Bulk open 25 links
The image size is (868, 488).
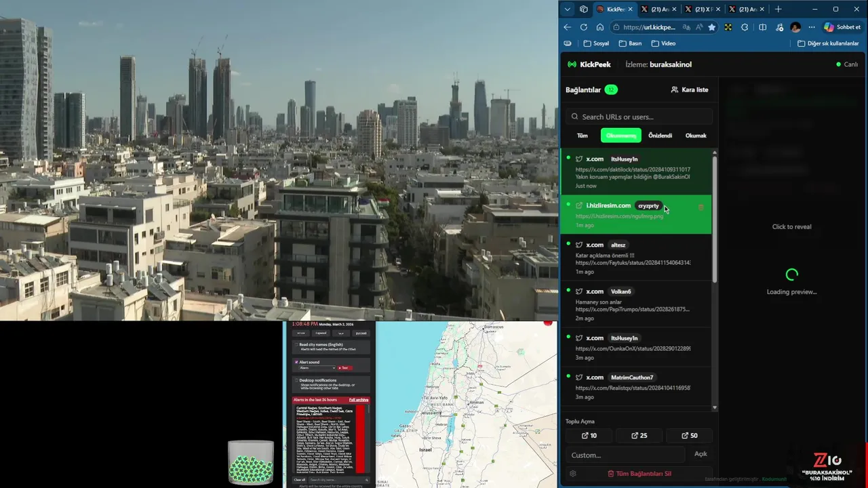click(x=639, y=436)
